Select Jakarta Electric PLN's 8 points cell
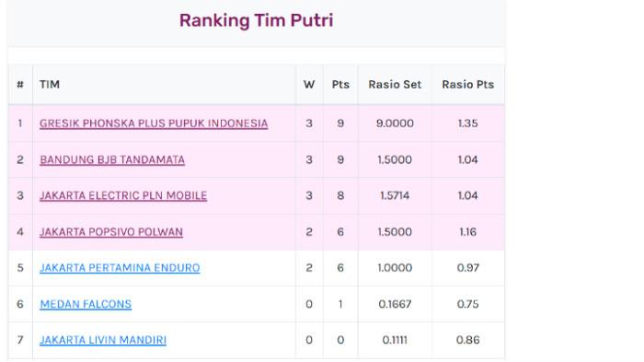The image size is (644, 362). (x=340, y=195)
